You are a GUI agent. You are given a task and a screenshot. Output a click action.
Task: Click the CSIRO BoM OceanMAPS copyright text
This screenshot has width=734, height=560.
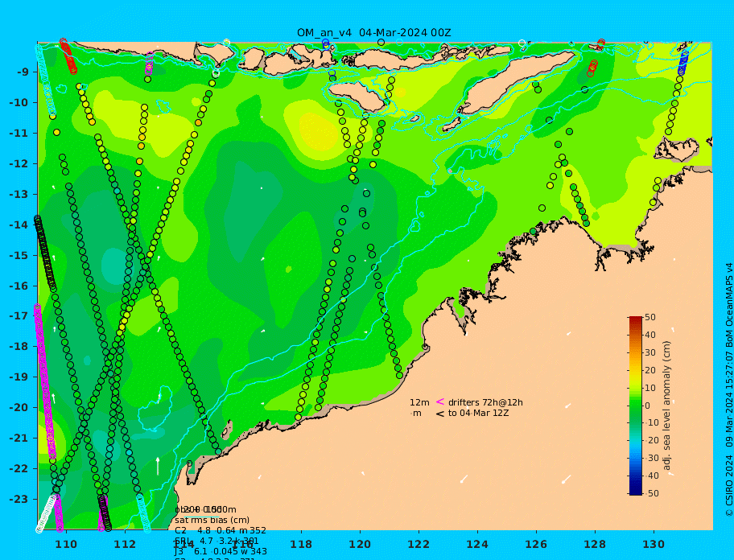point(728,389)
